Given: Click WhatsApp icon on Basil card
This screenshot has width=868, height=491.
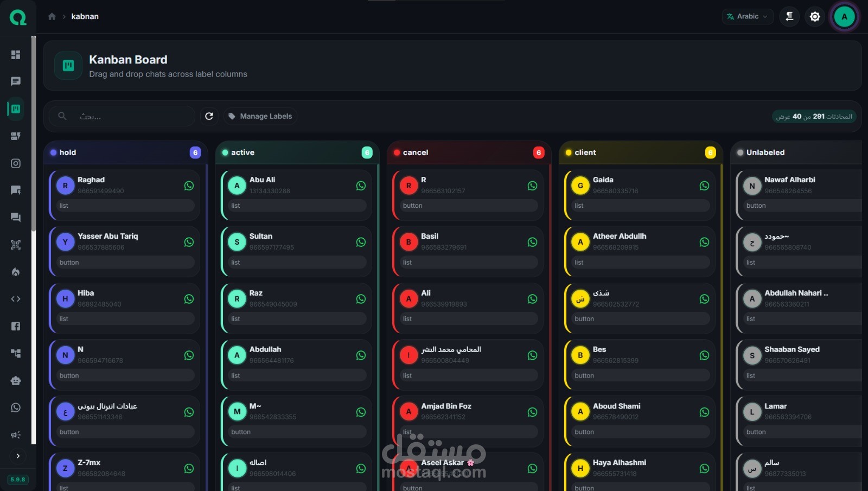Looking at the screenshot, I should tap(532, 242).
